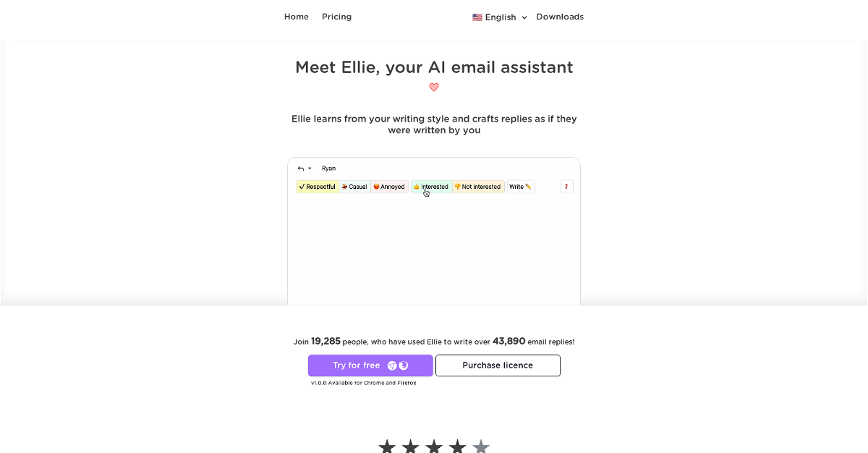Screen dimensions: 868x453
Task: Click the pink heart icon
Action: pos(434,88)
